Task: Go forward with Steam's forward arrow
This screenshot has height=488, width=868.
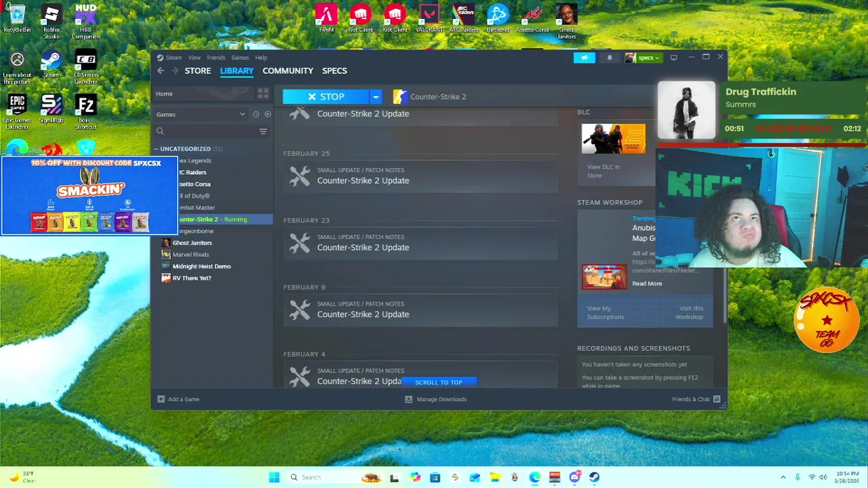Action: (x=175, y=70)
